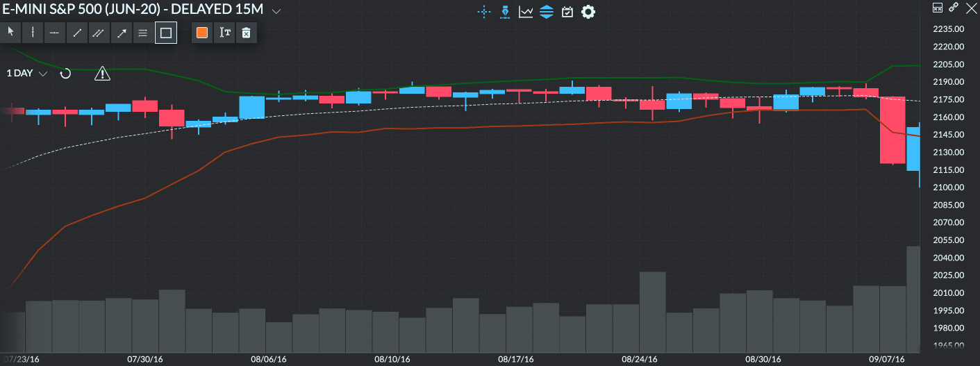
Task: Open the 1 DAY timeframe dropdown
Action: (27, 73)
